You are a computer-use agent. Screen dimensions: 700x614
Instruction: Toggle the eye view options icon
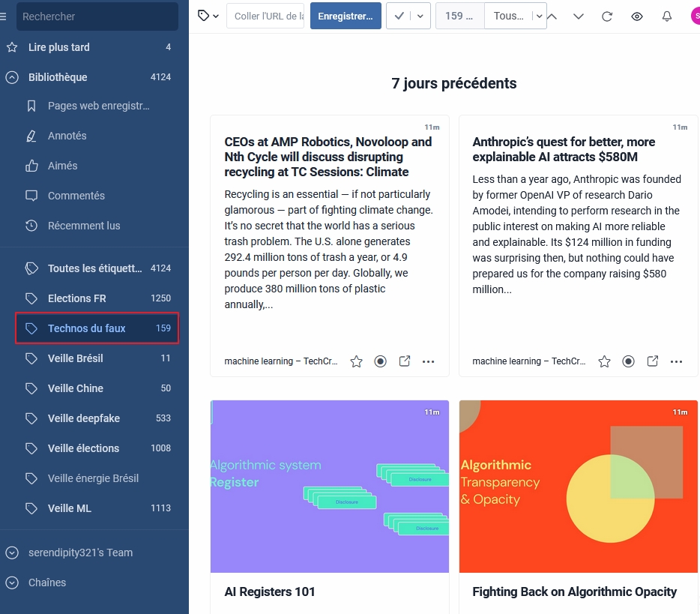point(636,16)
